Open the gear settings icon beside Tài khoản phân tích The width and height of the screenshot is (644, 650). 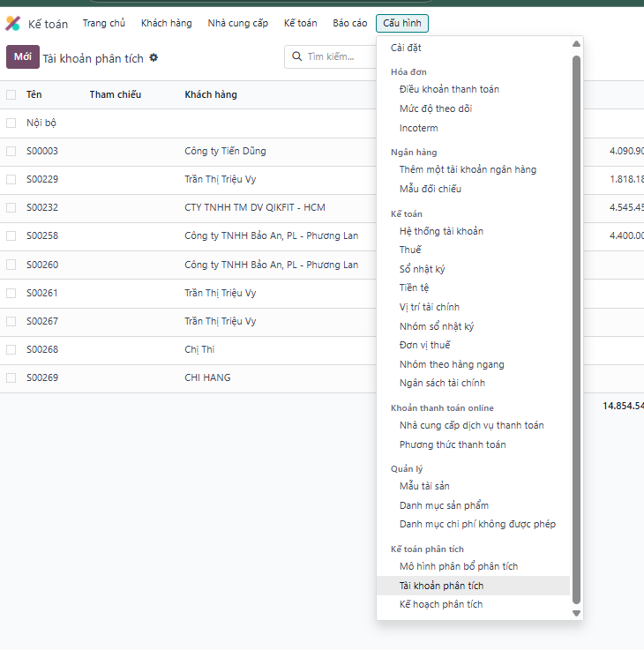[x=154, y=57]
